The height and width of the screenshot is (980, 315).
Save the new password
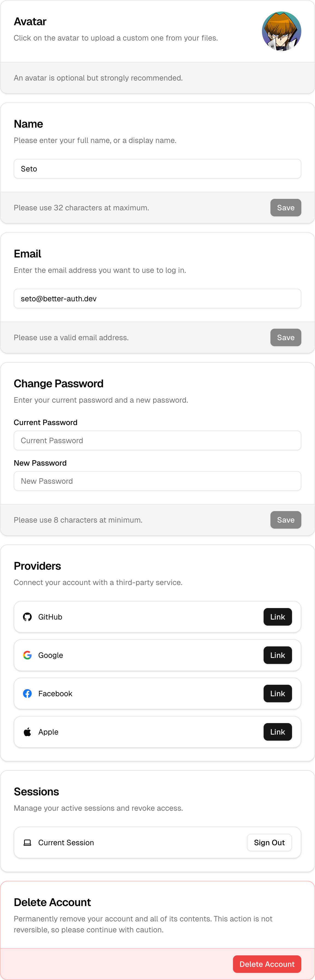pyautogui.click(x=285, y=520)
